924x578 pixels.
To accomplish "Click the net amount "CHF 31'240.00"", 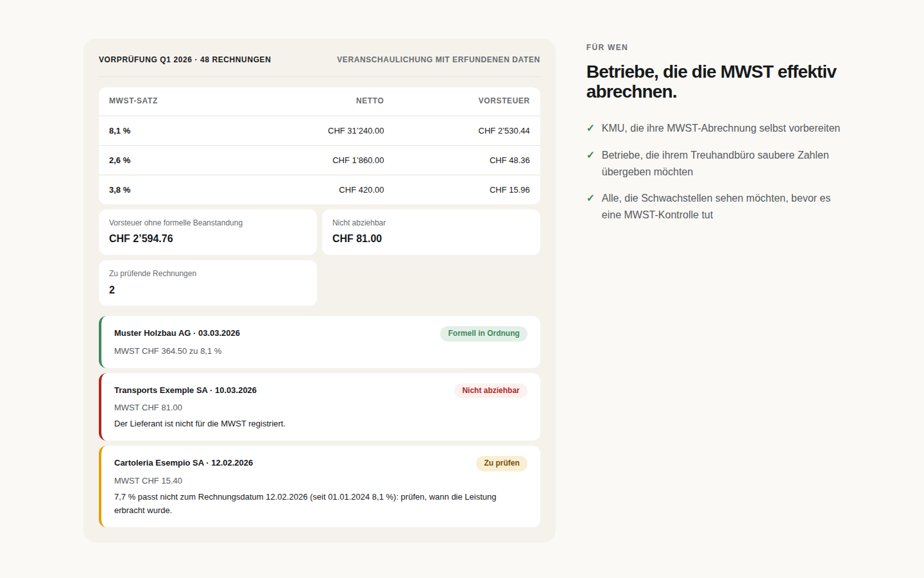I will (x=356, y=131).
